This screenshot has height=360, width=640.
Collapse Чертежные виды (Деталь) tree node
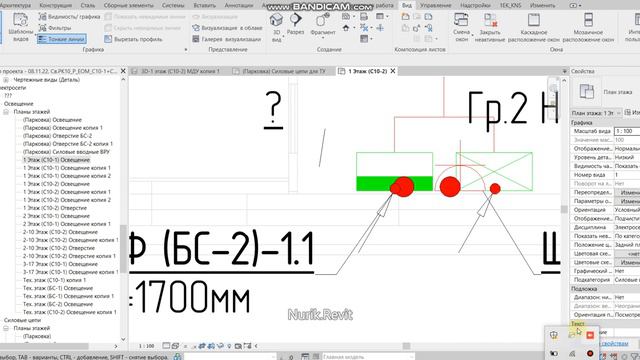point(6,80)
